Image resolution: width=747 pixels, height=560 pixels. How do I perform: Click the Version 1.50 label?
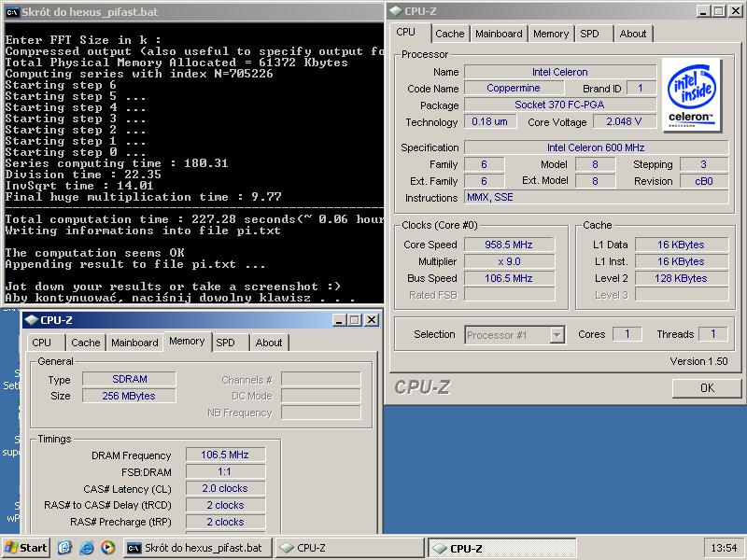coord(698,361)
